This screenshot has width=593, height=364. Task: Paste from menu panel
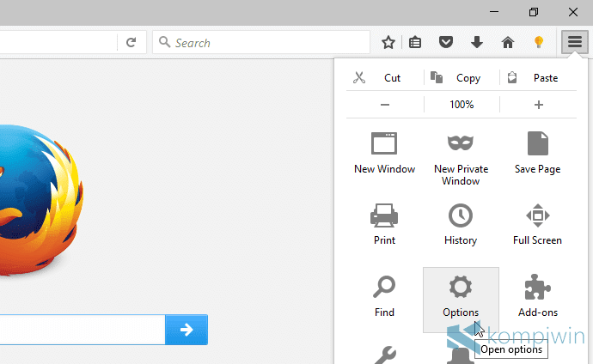coord(538,78)
